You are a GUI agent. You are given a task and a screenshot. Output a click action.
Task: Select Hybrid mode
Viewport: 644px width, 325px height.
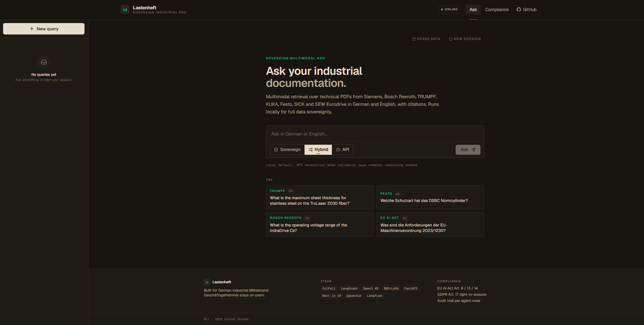[x=318, y=150]
